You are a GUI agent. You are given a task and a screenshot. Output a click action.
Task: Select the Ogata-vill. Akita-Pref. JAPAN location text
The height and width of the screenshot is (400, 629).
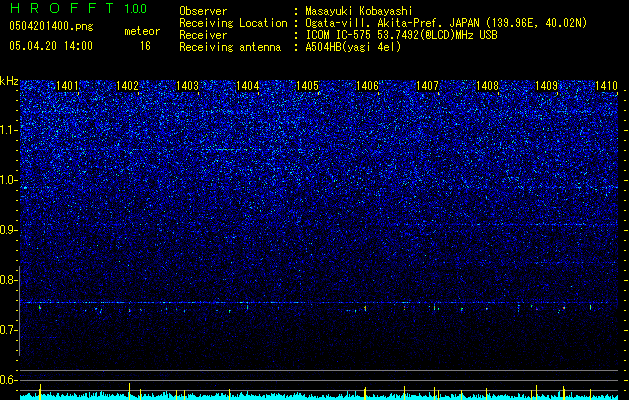point(446,23)
